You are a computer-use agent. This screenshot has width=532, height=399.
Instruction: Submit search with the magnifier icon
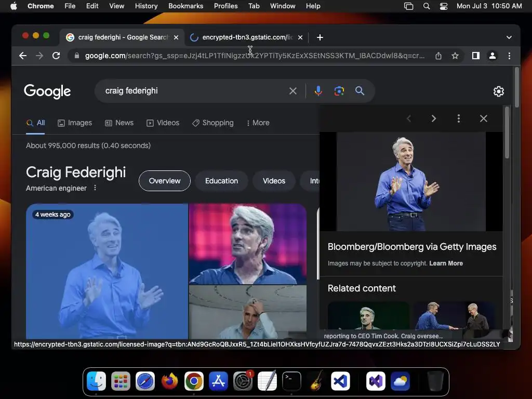coord(360,91)
